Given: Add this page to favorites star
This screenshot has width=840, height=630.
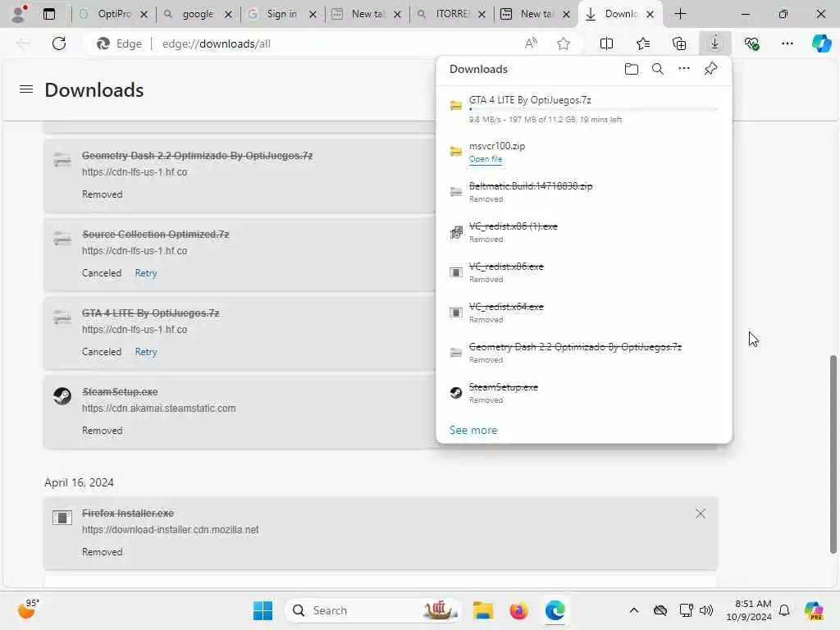Looking at the screenshot, I should click(x=564, y=43).
